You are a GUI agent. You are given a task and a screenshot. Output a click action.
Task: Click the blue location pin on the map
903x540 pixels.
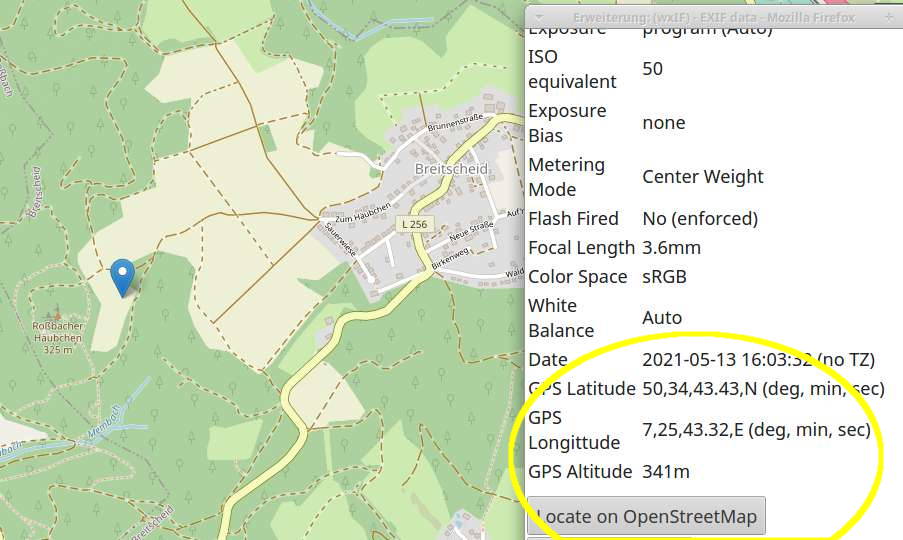(x=122, y=275)
